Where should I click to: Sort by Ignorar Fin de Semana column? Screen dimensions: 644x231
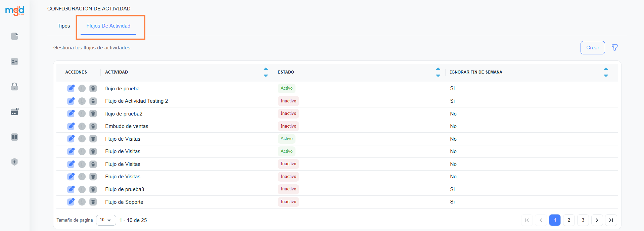coord(606,72)
